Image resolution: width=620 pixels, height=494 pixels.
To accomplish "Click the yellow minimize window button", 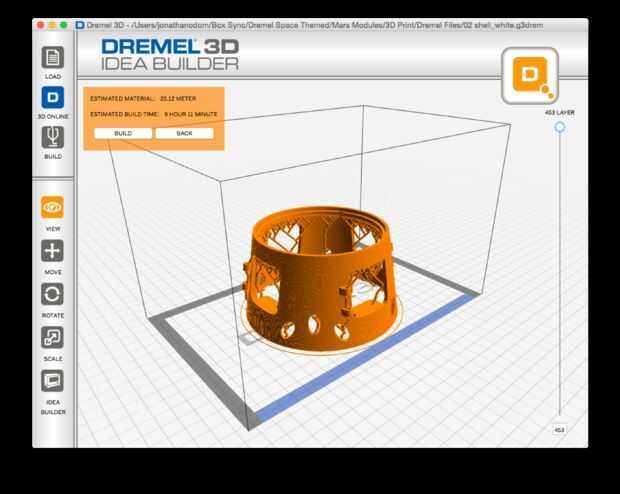I will pyautogui.click(x=52, y=25).
